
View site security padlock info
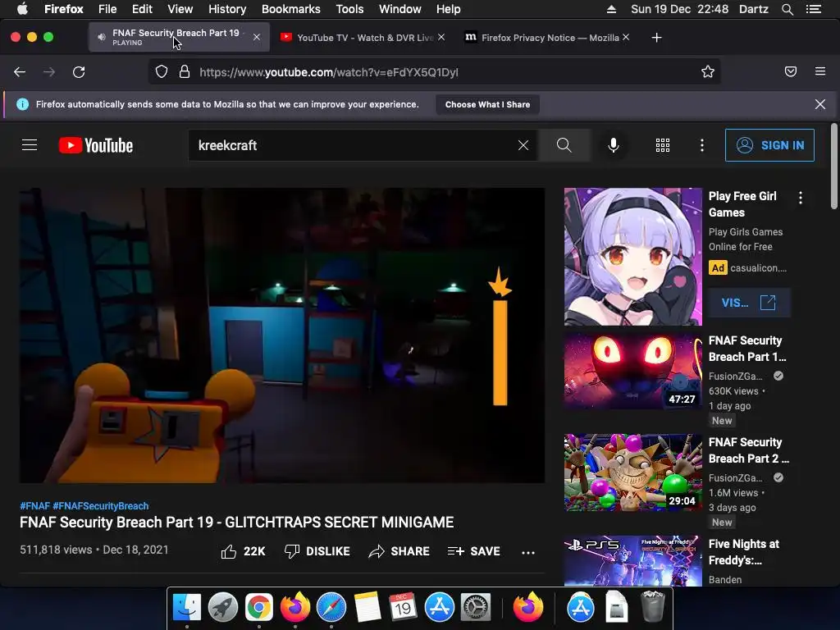[185, 72]
